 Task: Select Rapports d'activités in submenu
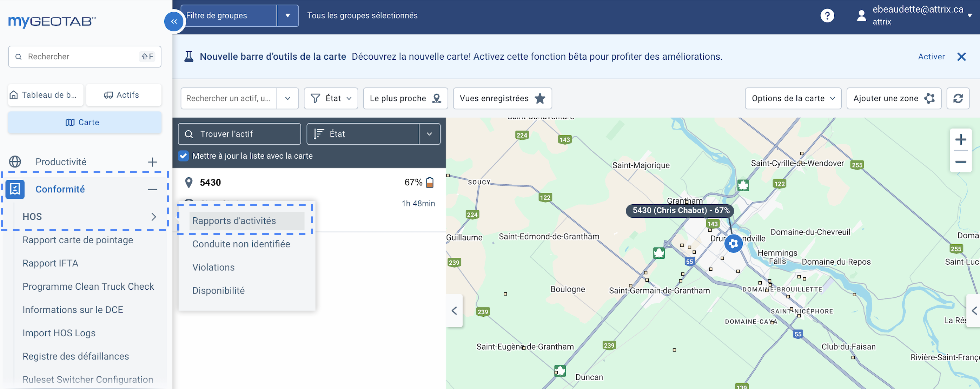(246, 221)
